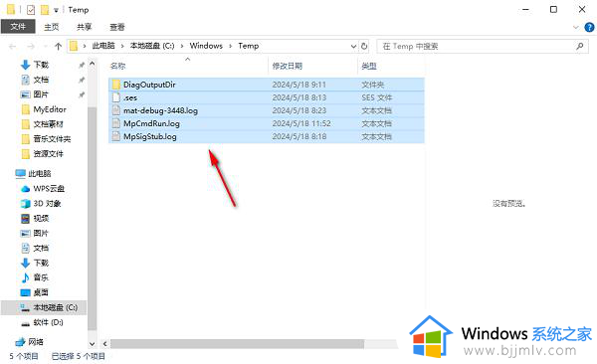Open the quick access toolbar dropdown

[56, 10]
